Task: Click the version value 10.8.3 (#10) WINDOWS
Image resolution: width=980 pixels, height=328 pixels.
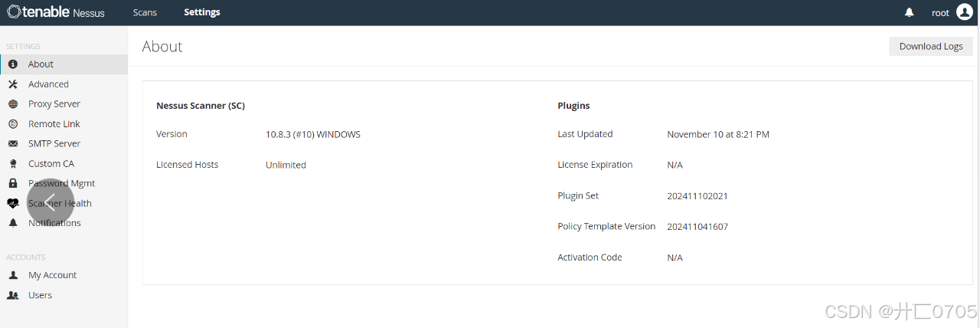Action: point(313,134)
